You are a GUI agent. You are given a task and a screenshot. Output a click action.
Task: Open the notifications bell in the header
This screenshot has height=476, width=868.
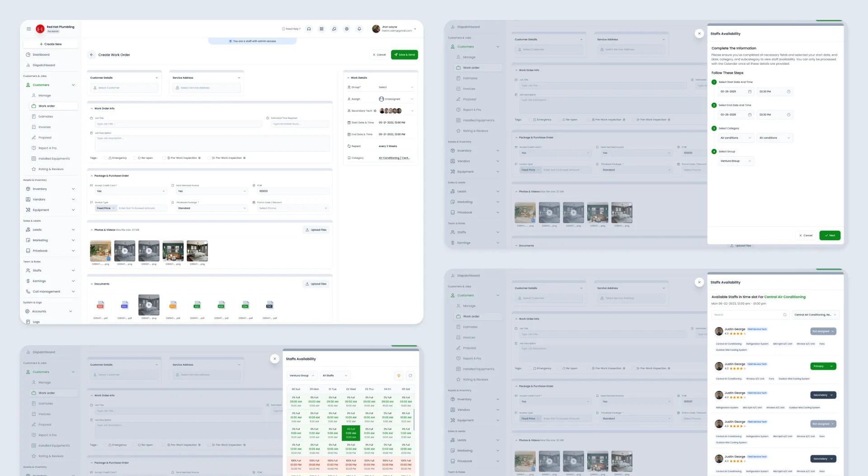tap(359, 29)
